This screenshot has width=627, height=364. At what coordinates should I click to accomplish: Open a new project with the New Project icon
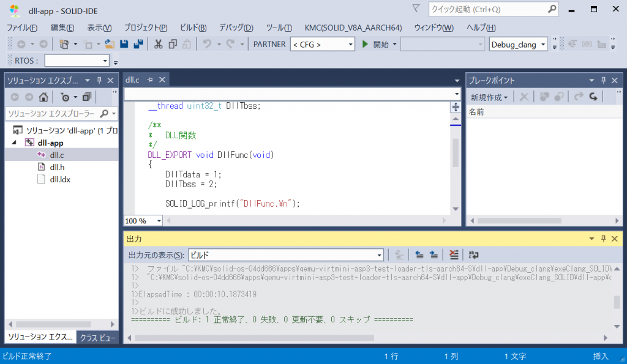[64, 44]
